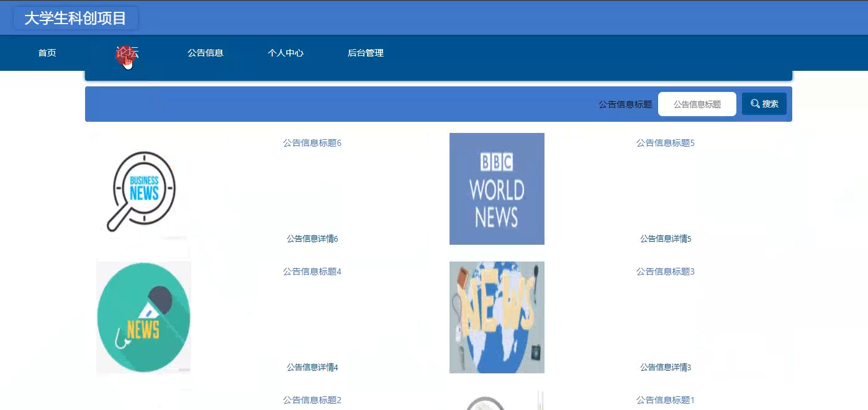
Task: Open the 公告信息标题5 link
Action: tap(666, 143)
